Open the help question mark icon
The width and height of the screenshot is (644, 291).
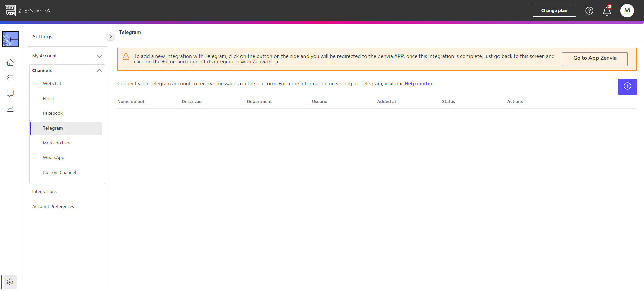pyautogui.click(x=589, y=11)
